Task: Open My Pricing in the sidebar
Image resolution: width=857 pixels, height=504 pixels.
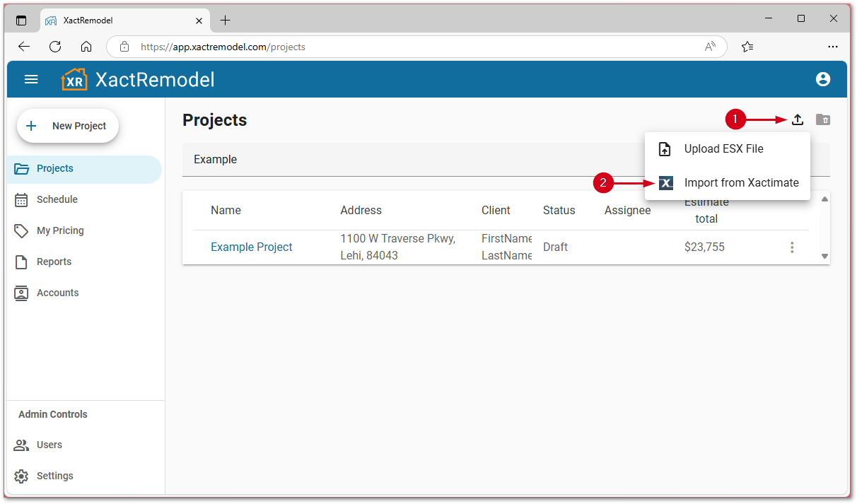Action: (84, 231)
